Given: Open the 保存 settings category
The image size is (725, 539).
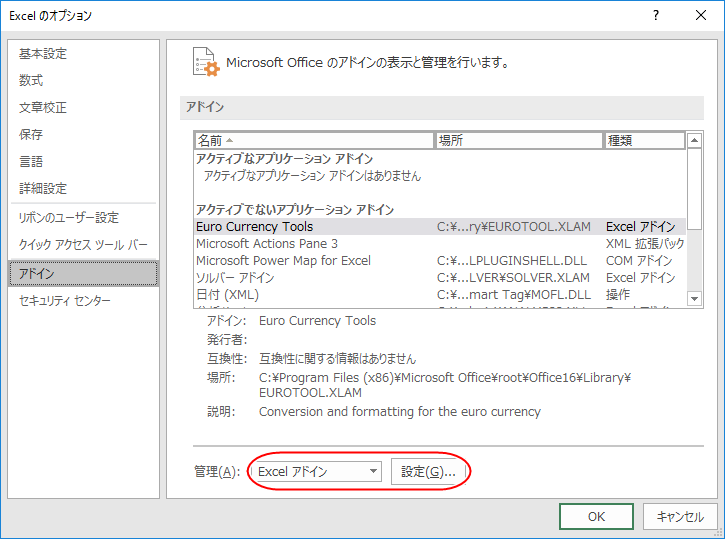Looking at the screenshot, I should pos(31,135).
